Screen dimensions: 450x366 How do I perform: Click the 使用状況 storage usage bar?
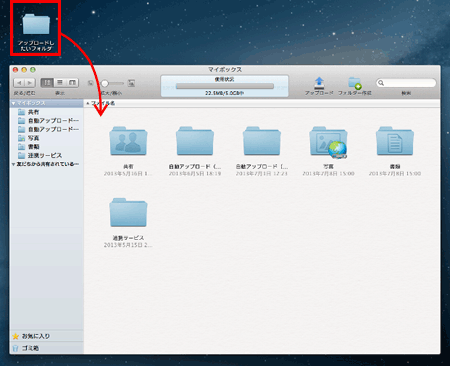tap(225, 86)
